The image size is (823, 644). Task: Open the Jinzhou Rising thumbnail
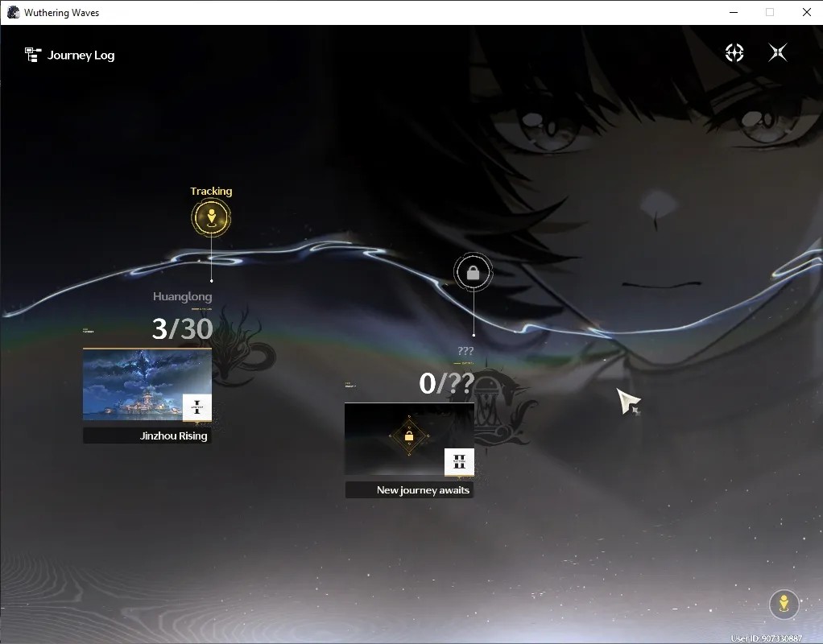[x=147, y=385]
